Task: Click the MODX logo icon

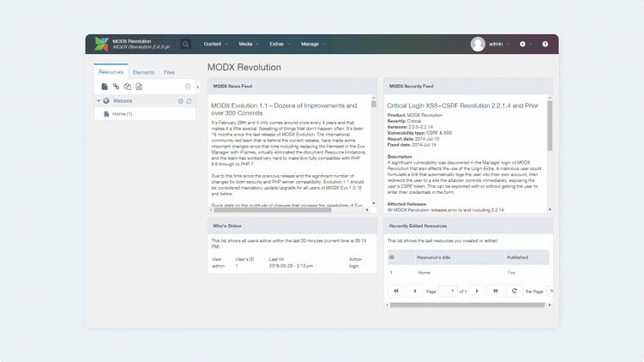Action: 101,44
